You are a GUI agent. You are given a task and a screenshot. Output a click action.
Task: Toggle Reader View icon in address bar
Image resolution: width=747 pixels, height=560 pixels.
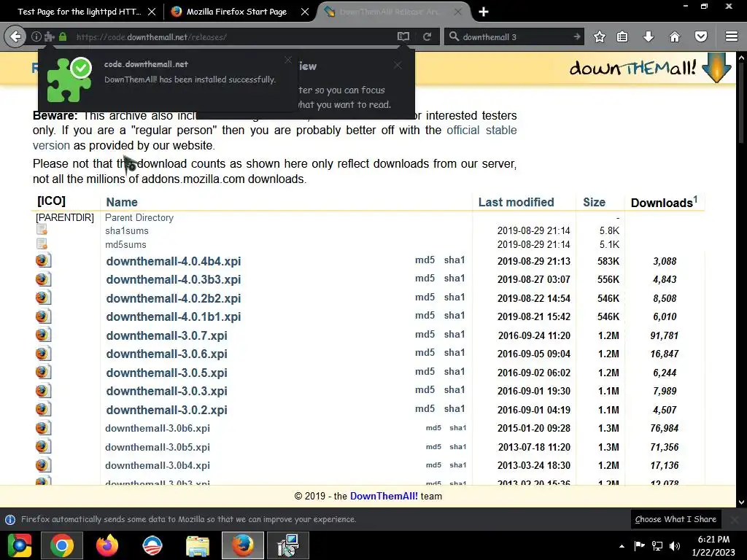[x=403, y=36]
